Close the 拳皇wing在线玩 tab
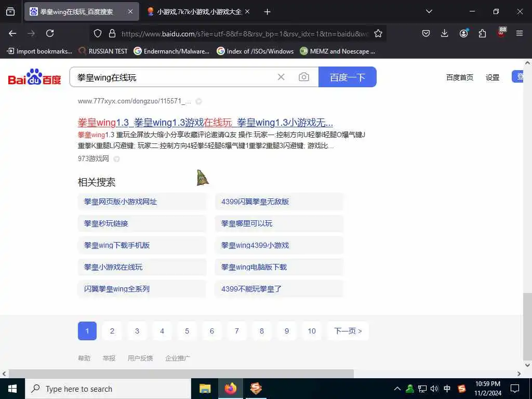The image size is (532, 399). [130, 11]
